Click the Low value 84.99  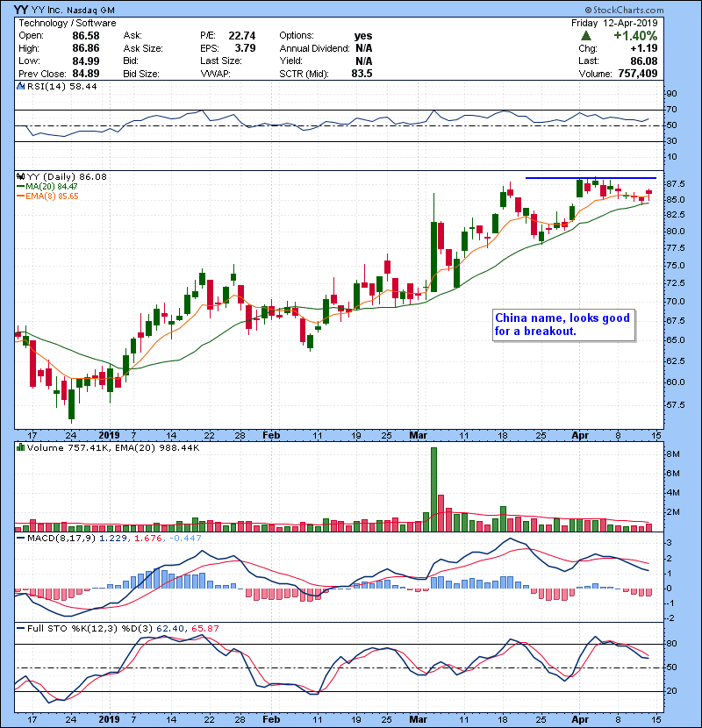coord(85,61)
